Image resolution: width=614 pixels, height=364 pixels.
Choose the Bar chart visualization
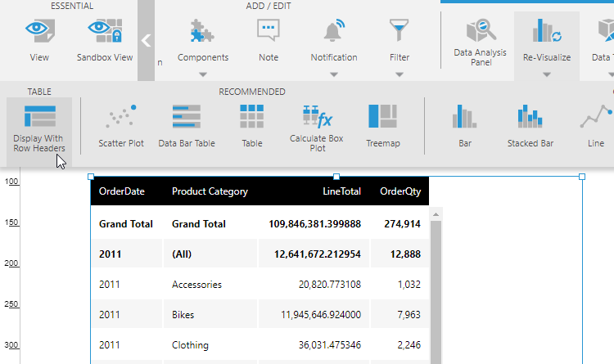pos(465,126)
